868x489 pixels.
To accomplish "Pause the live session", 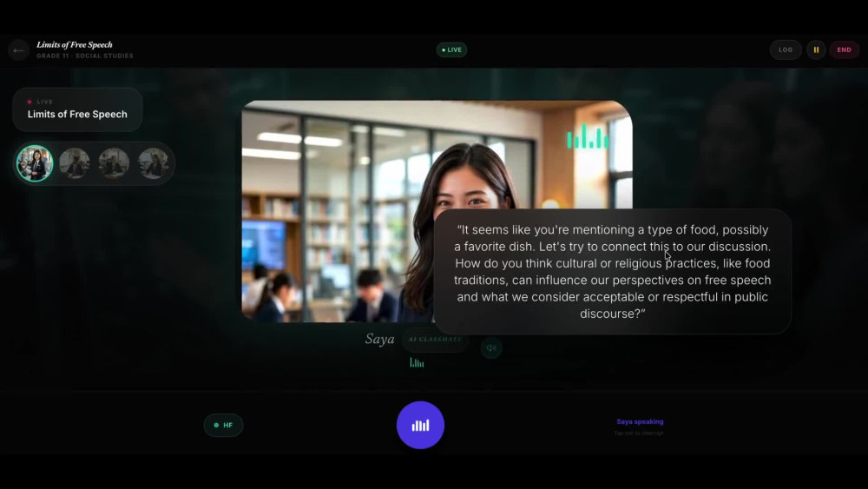I will pos(816,50).
